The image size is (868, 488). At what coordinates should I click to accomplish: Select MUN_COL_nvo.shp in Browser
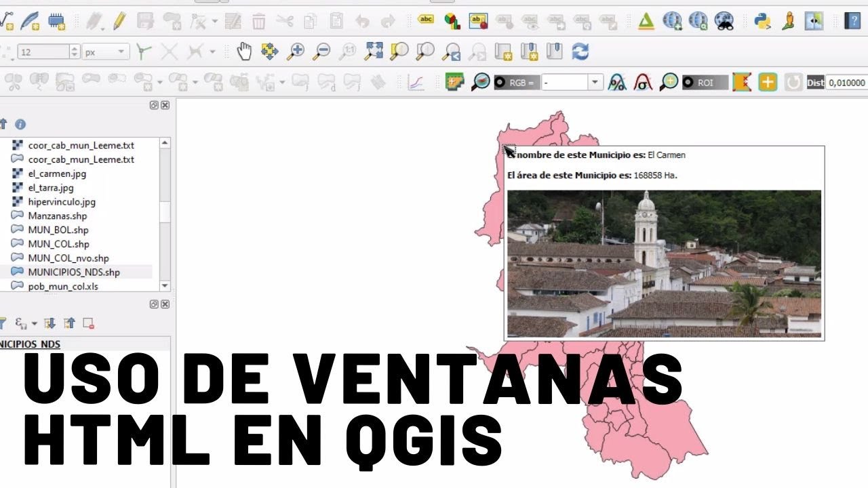tap(68, 258)
